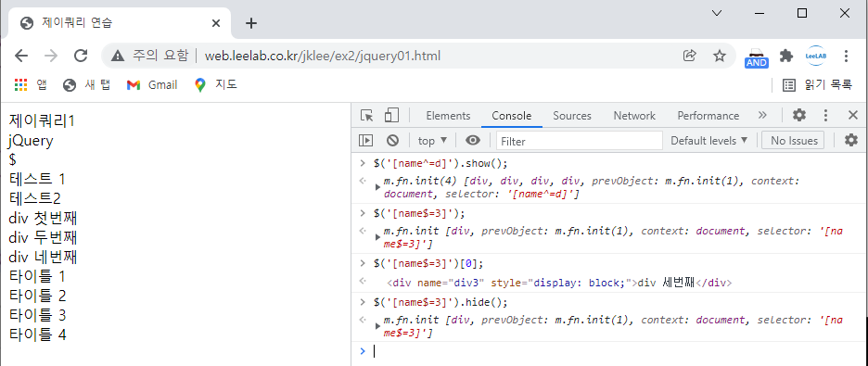Open the AND extension icon
The height and width of the screenshot is (366, 868).
756,57
